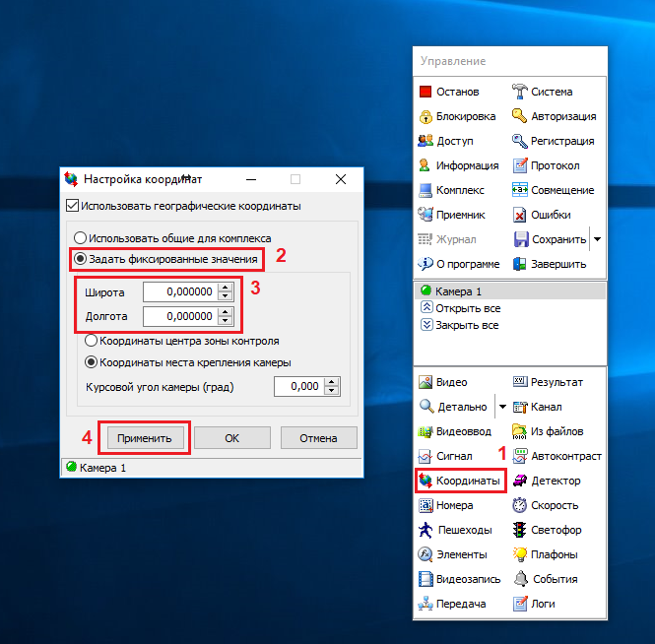Screen dimensions: 655x644
Task: Open the Координаты menu item
Action: coord(459,481)
